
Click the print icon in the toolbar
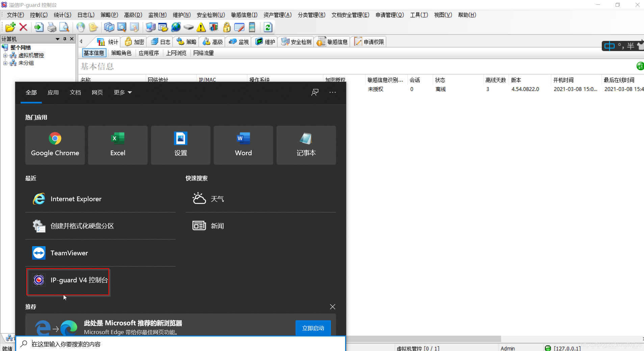pyautogui.click(x=51, y=27)
